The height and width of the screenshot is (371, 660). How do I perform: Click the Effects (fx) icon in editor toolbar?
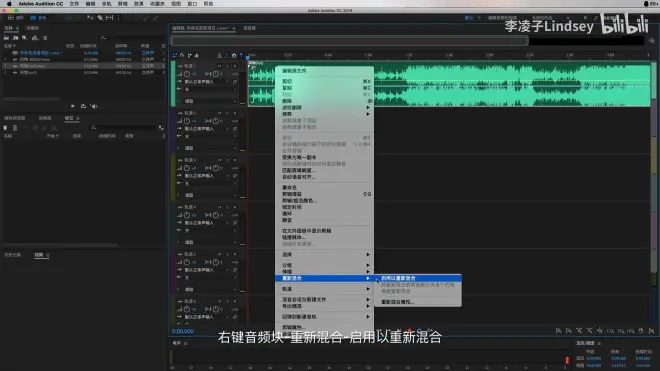pos(182,55)
